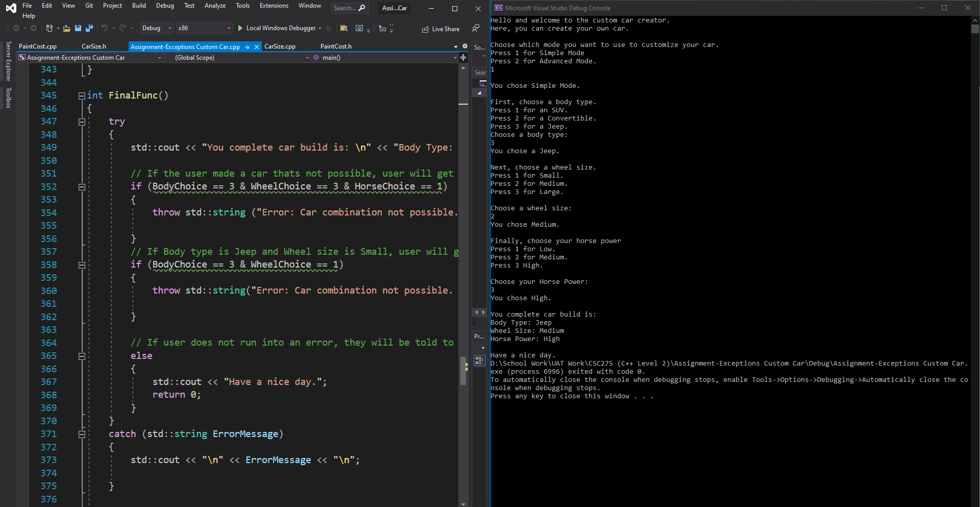This screenshot has width=980, height=507.
Task: Collapse the FinalFunc function code block
Action: coord(82,95)
